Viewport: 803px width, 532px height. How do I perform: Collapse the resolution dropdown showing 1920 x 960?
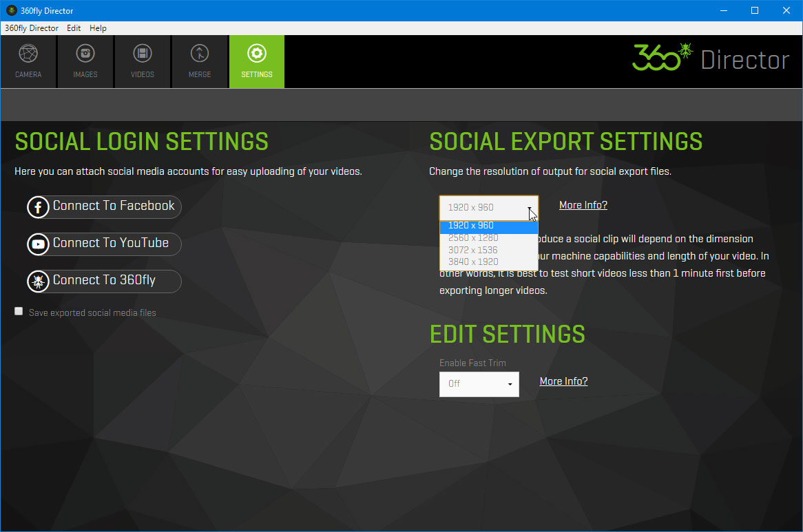pyautogui.click(x=488, y=208)
